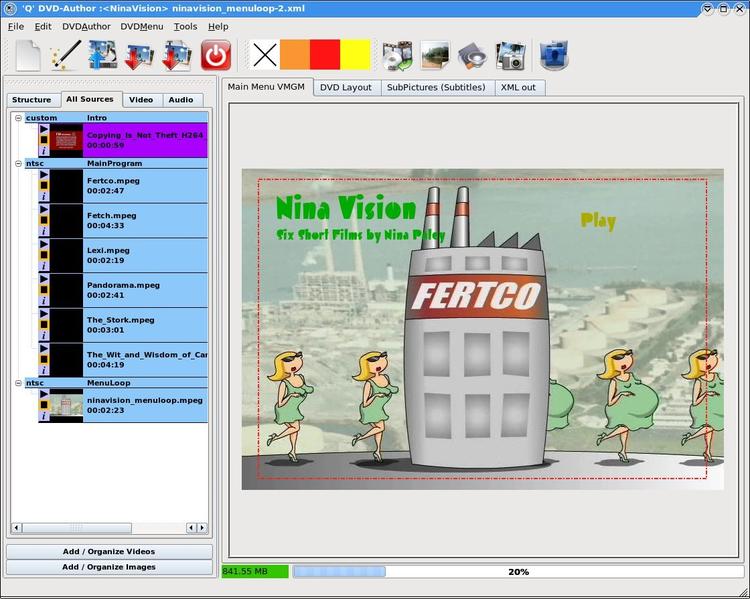Open the DVDAuthor menu
This screenshot has height=599, width=750.
(86, 27)
